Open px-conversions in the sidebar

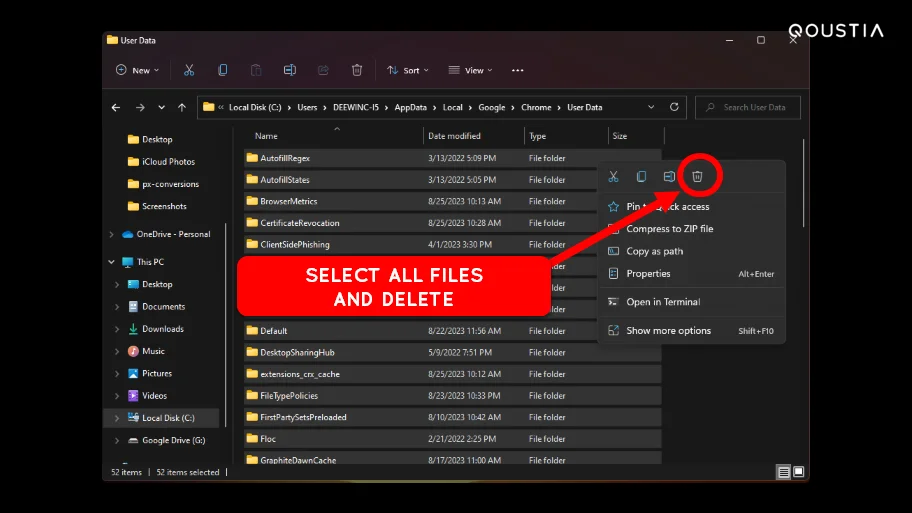click(163, 184)
